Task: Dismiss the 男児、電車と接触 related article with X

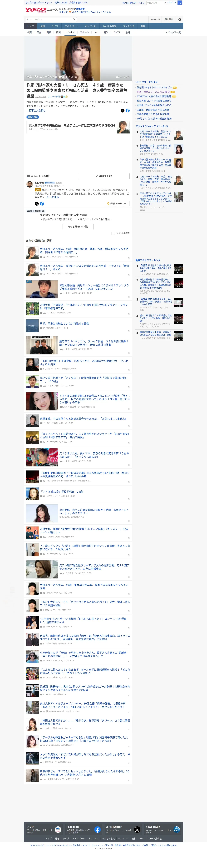Action: [x=129, y=331]
